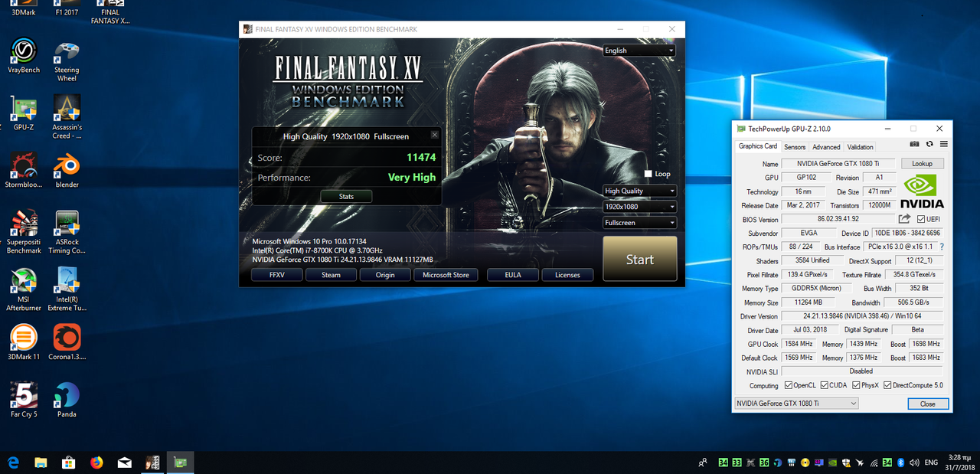Switch to the Advanced tab
The height and width of the screenshot is (474, 980).
click(x=826, y=147)
